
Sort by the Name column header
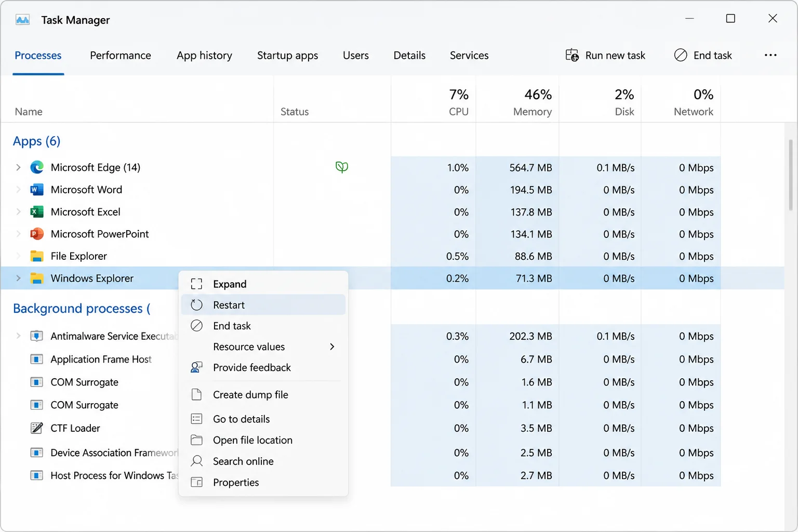(x=29, y=111)
